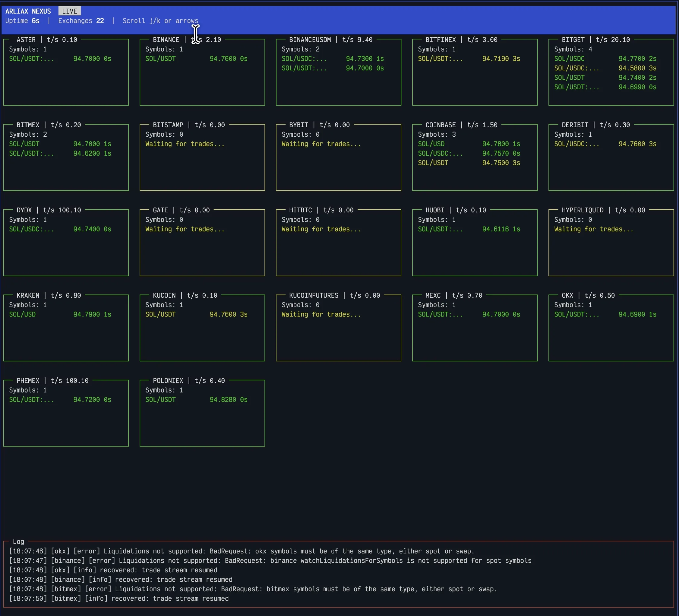Click COINBASE SOL/USD price 94.7800
The height and width of the screenshot is (616, 679).
point(495,144)
